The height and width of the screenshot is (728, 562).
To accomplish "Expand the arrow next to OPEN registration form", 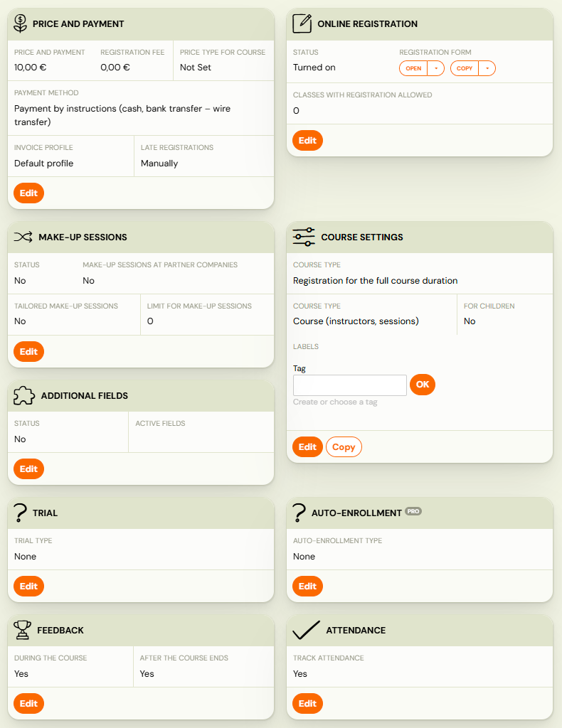I will 436,68.
